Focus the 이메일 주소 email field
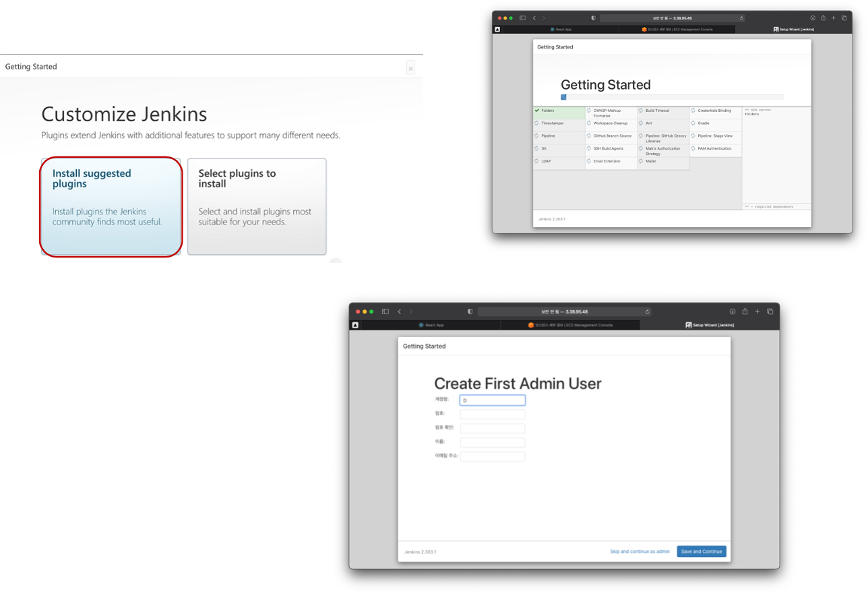Viewport: 868px width, 594px height. [x=493, y=456]
